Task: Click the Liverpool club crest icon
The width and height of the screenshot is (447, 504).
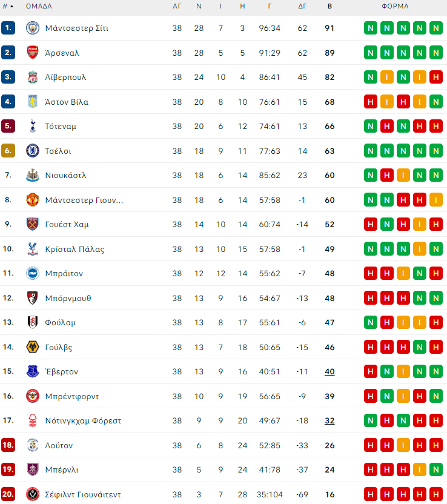Action: pos(32,77)
